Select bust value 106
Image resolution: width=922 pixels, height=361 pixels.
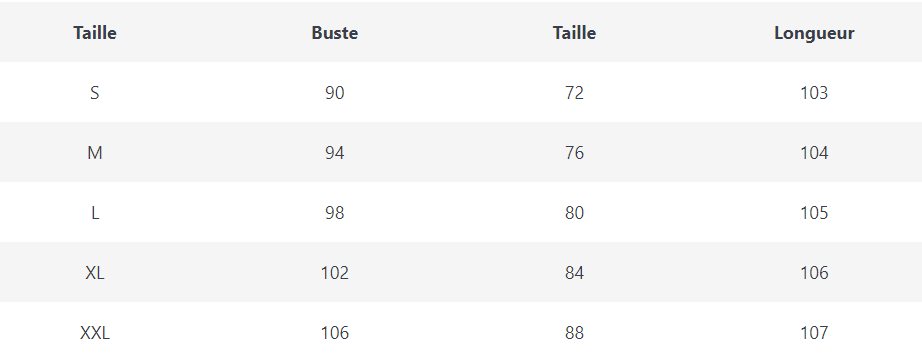pyautogui.click(x=335, y=333)
